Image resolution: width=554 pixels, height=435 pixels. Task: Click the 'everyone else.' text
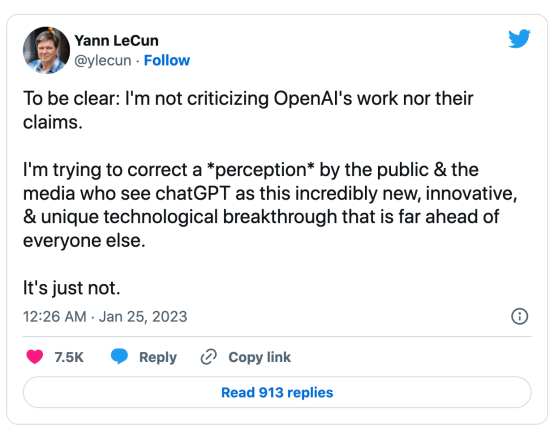pyautogui.click(x=84, y=241)
